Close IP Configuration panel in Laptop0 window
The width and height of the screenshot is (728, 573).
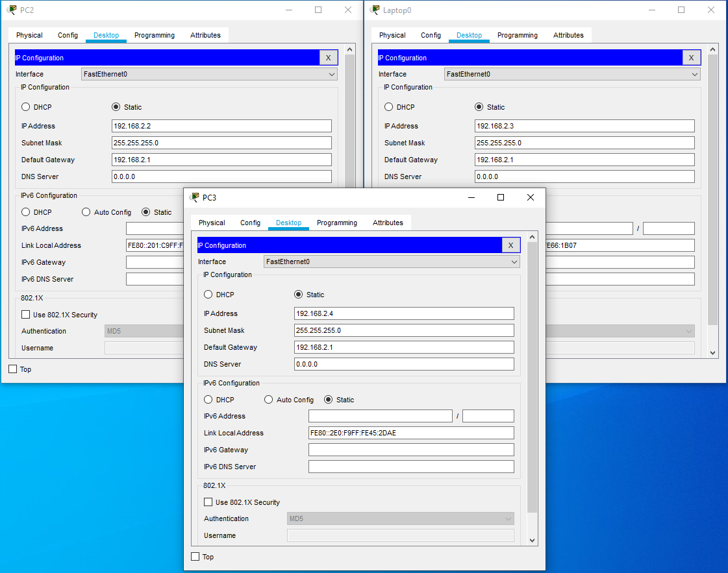pyautogui.click(x=692, y=58)
